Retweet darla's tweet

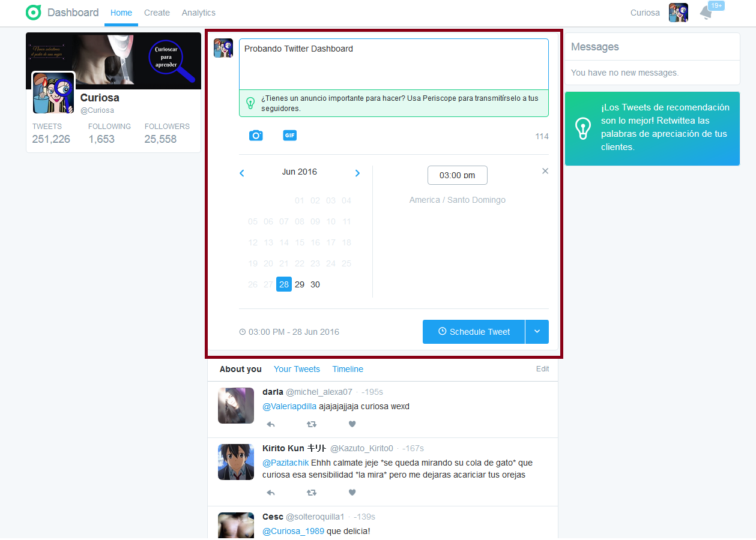(x=312, y=424)
